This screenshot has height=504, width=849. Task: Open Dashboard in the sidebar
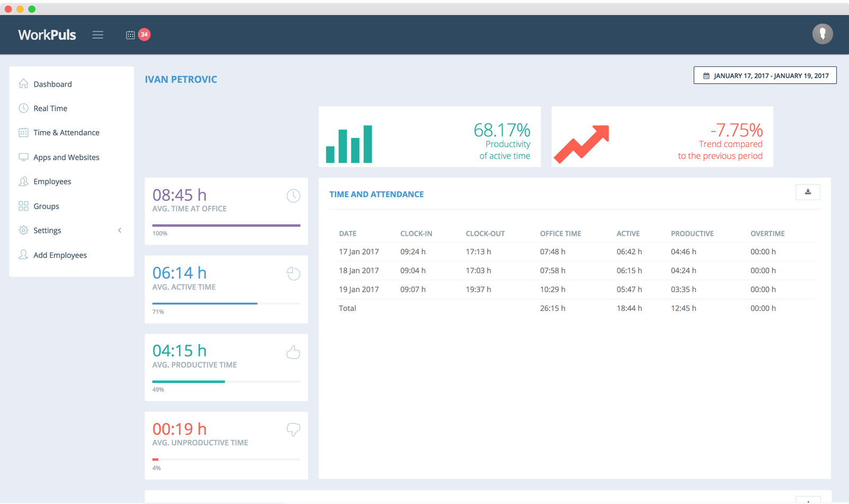click(53, 84)
